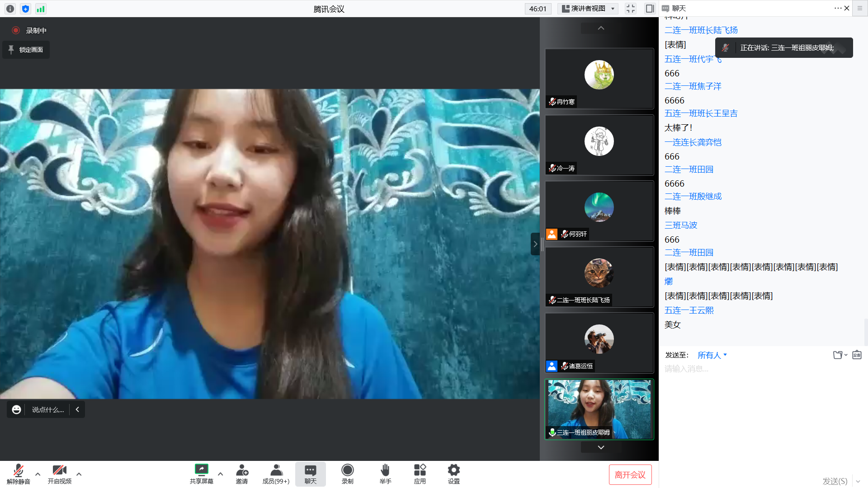Select the speaking participant's video thumbnail
Viewport: 868px width, 488px height.
point(599,409)
